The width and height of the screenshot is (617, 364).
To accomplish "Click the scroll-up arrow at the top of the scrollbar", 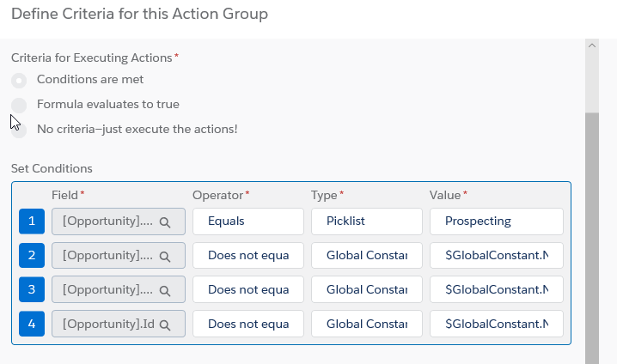I will click(591, 47).
